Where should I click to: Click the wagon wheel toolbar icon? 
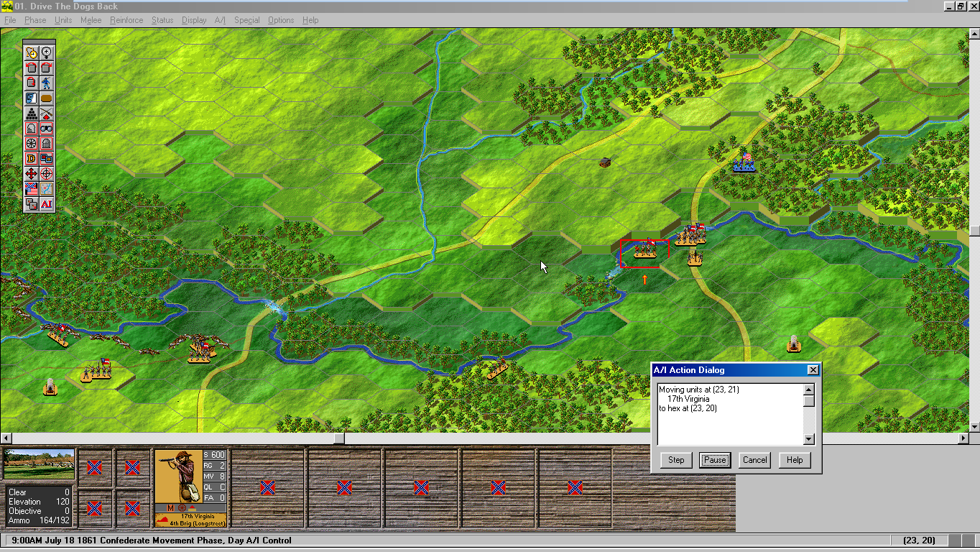tap(31, 143)
